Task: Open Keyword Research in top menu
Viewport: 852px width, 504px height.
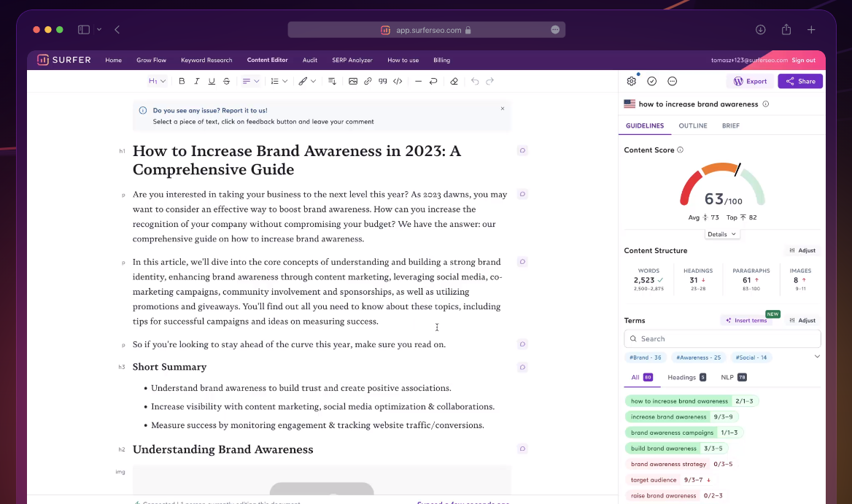Action: point(206,61)
